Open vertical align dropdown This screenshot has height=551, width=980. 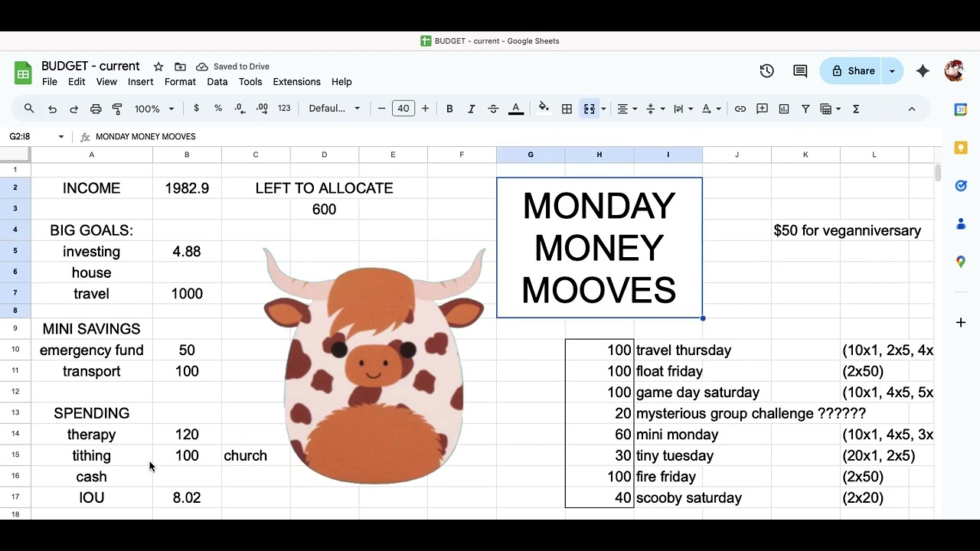pos(655,109)
